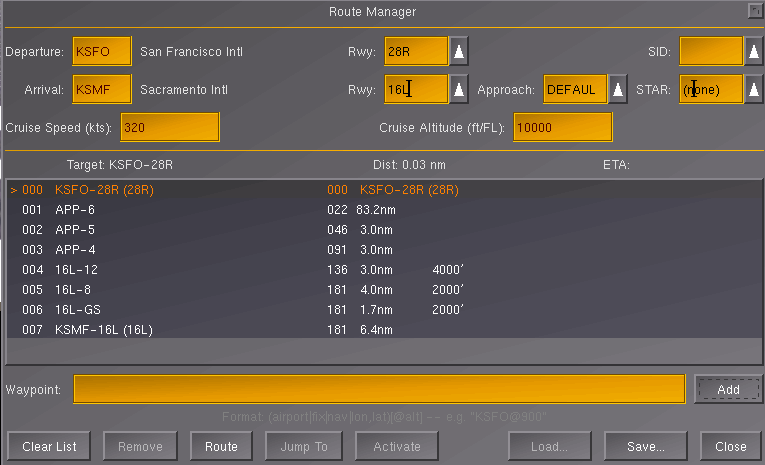Open the departure runway dropdown arrow

tap(459, 51)
